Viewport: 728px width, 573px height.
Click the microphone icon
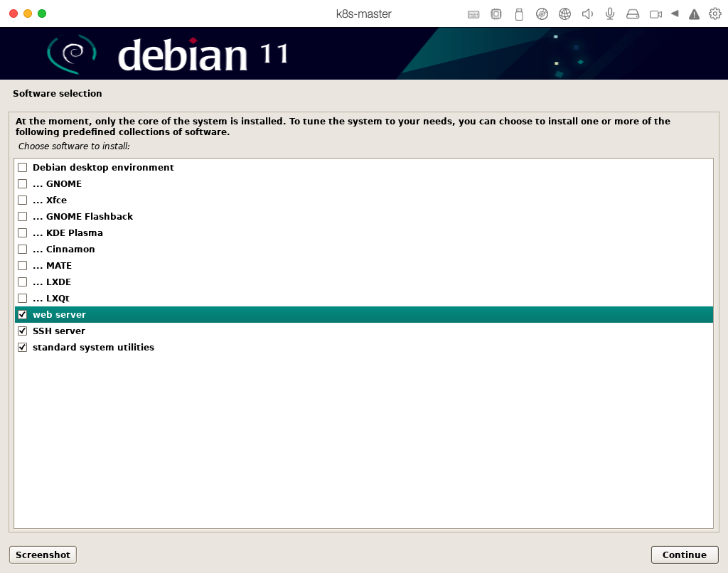pos(610,14)
